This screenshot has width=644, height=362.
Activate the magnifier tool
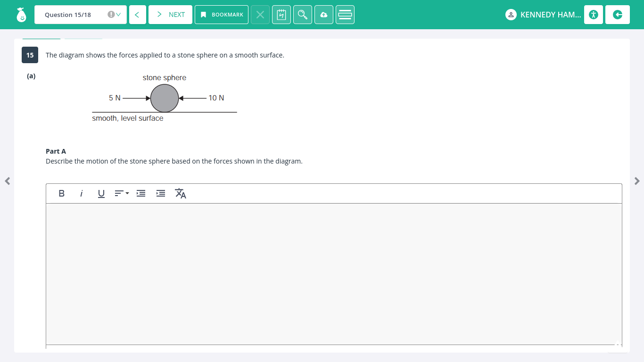pyautogui.click(x=303, y=15)
